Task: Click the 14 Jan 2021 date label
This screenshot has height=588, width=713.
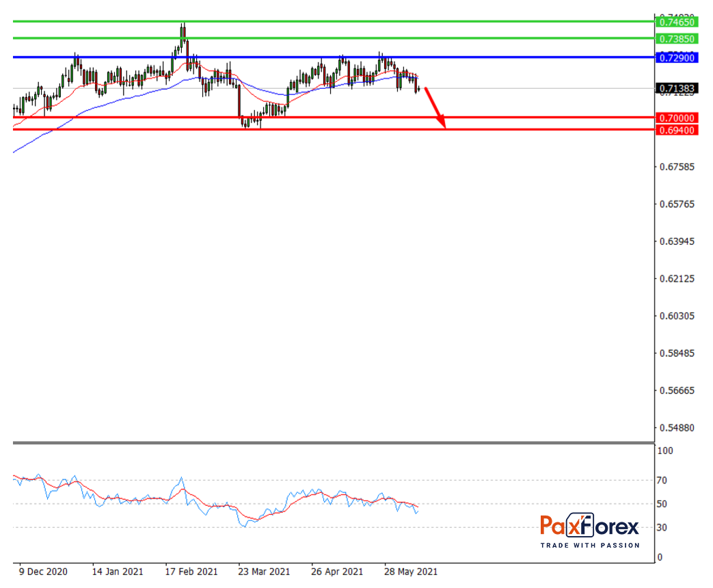Action: coord(118,572)
